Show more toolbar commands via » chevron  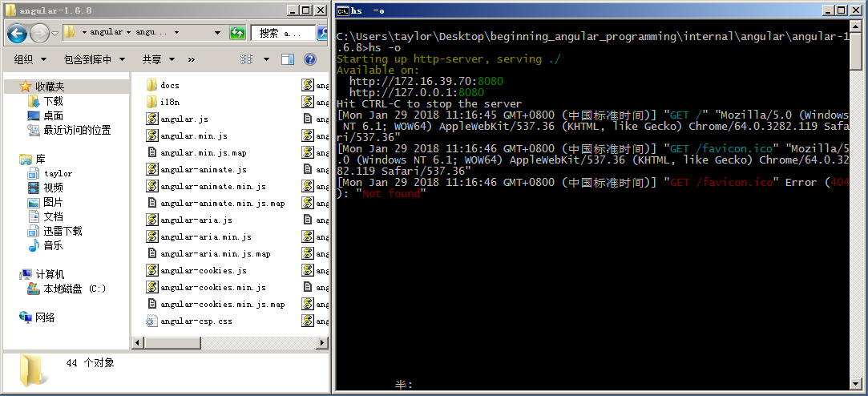pyautogui.click(x=192, y=59)
